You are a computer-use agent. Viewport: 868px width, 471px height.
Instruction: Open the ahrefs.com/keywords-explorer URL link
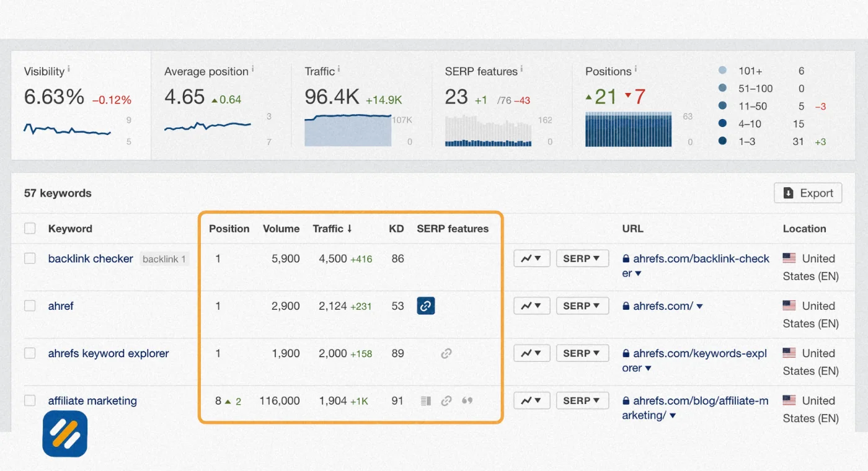(694, 361)
